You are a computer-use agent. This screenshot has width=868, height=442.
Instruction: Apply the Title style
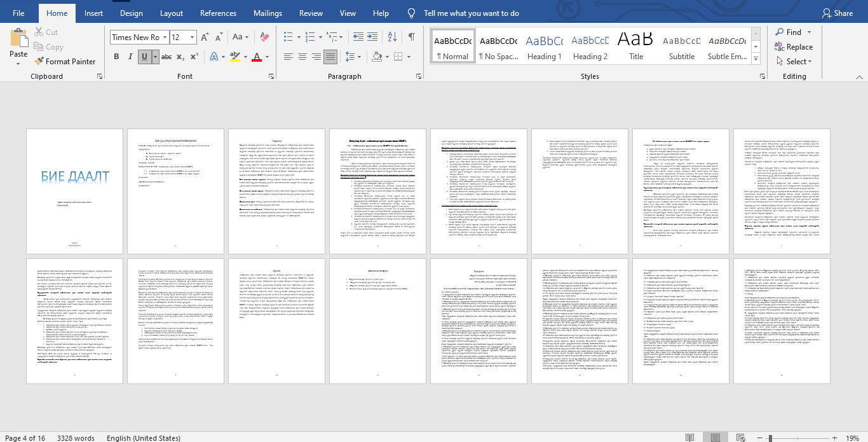(x=636, y=46)
